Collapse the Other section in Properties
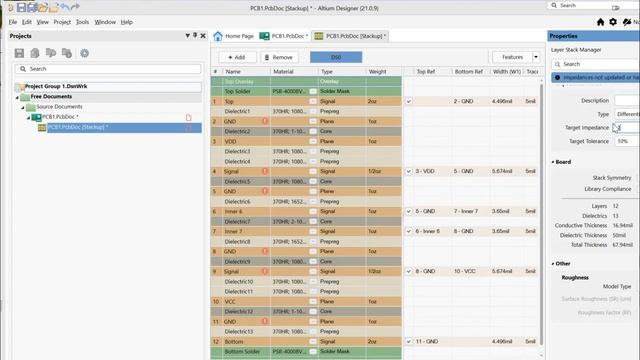Screen dimensions: 640x360 click(553, 264)
